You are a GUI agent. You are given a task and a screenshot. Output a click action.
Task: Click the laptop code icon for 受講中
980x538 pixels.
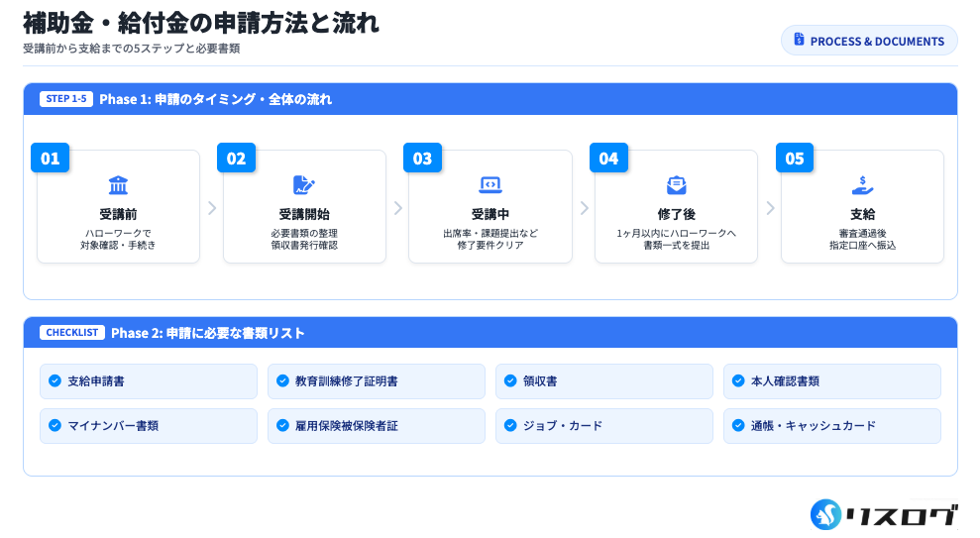coord(490,185)
